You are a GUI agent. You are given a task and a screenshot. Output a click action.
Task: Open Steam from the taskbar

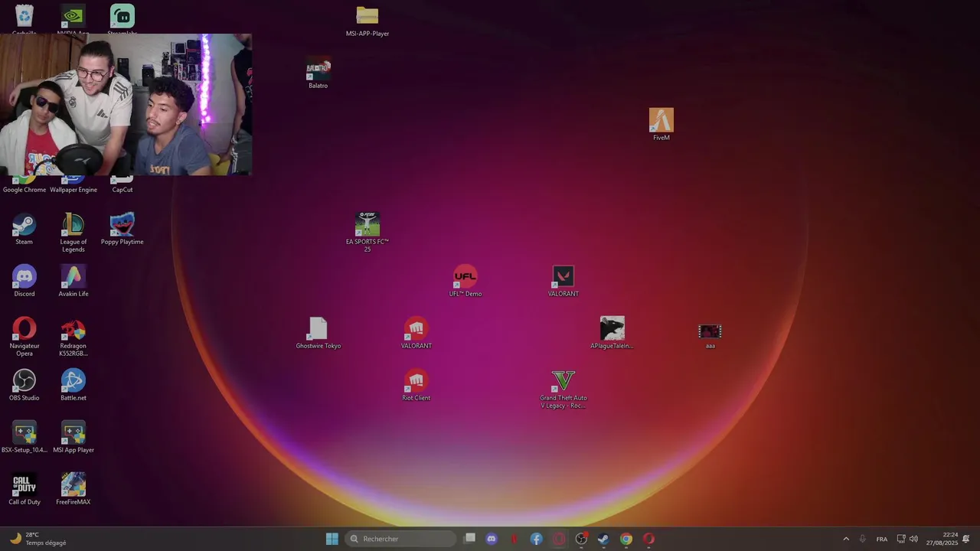(603, 539)
